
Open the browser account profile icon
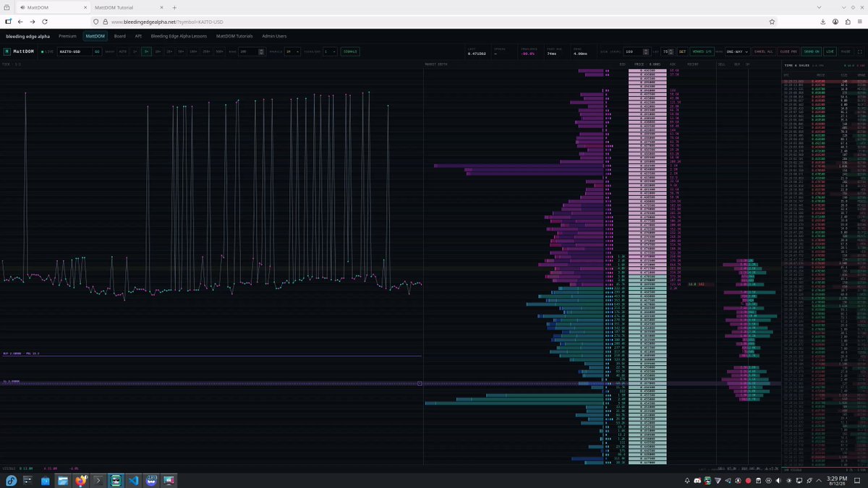(x=835, y=22)
